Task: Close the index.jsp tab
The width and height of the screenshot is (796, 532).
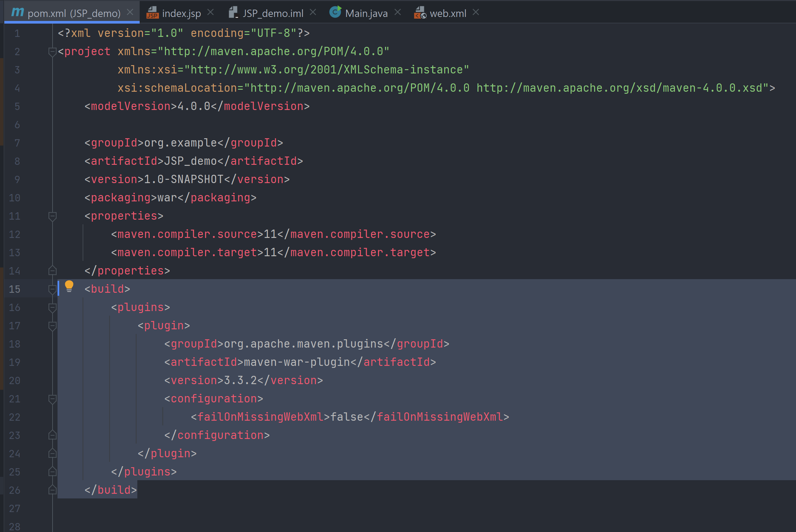Action: coord(210,13)
